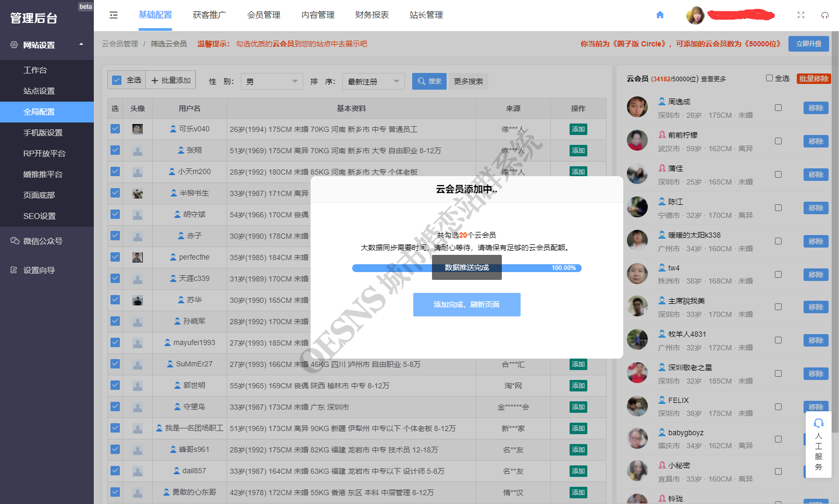This screenshot has height=504, width=839.
Task: Check the checkbox beside 周逸成
Action: pos(778,108)
